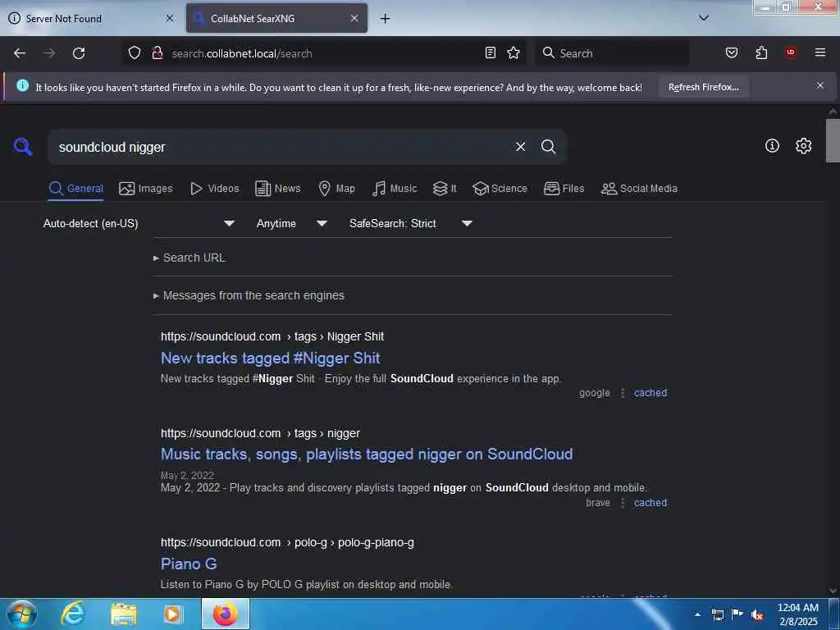Close the Server Not Found tab
Screen dimensions: 840x630
[x=170, y=18]
